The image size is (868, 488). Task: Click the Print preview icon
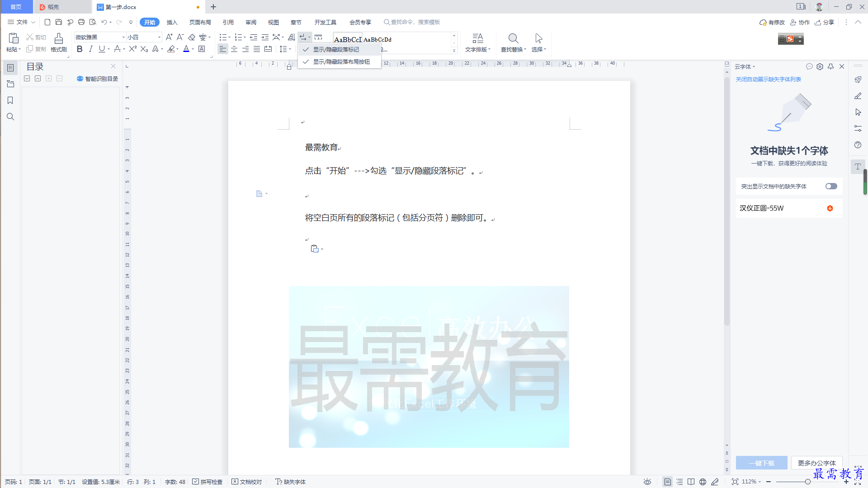(x=93, y=22)
